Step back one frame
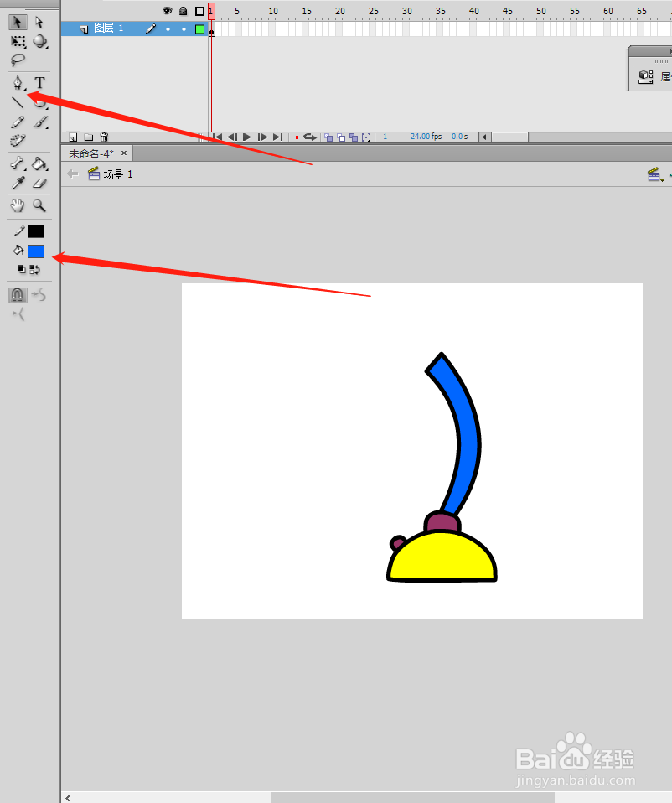This screenshot has width=672, height=803. 232,137
